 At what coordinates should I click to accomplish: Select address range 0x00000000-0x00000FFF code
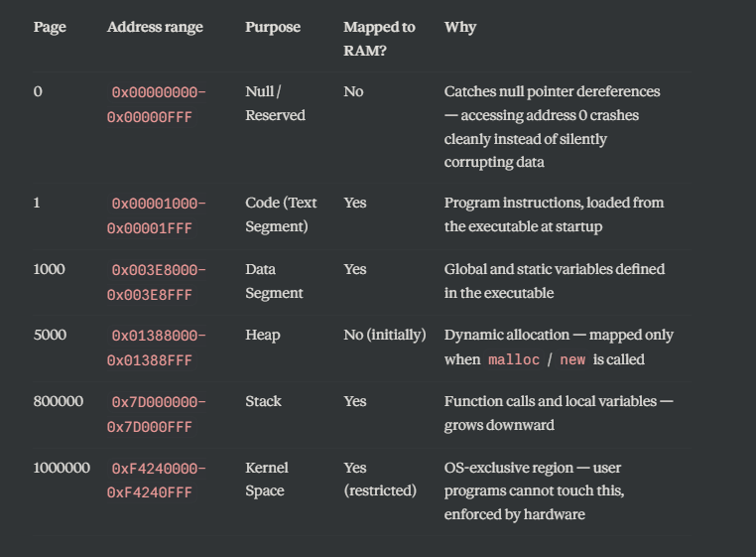(156, 104)
